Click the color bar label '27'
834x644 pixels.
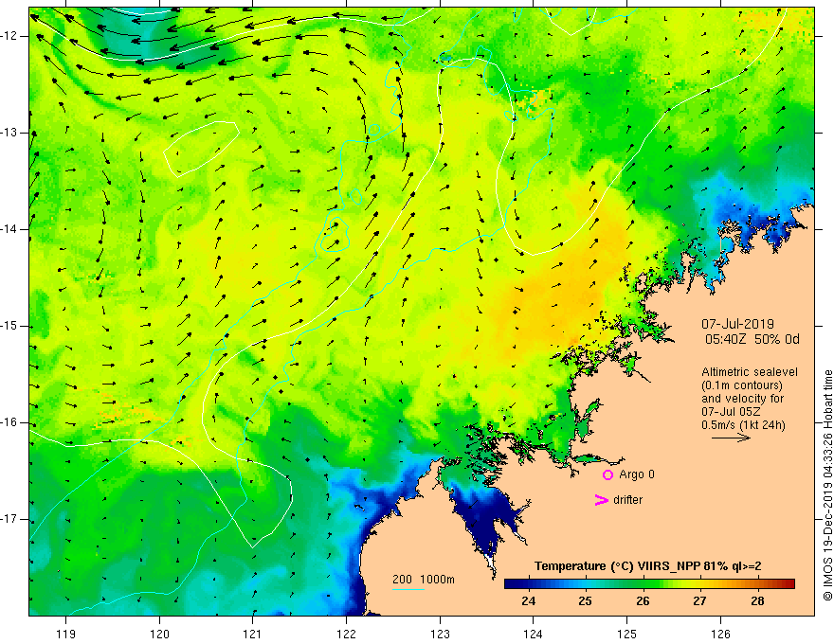pyautogui.click(x=700, y=601)
